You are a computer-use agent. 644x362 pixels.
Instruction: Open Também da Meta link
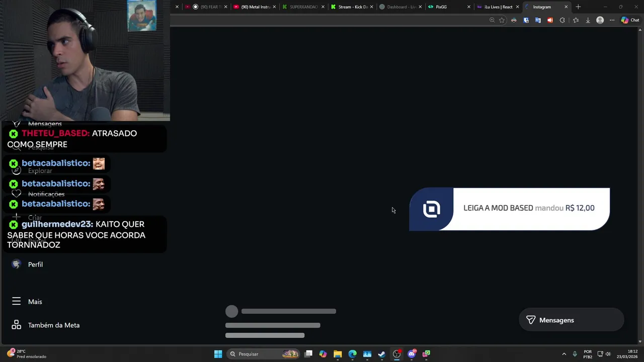click(46, 325)
